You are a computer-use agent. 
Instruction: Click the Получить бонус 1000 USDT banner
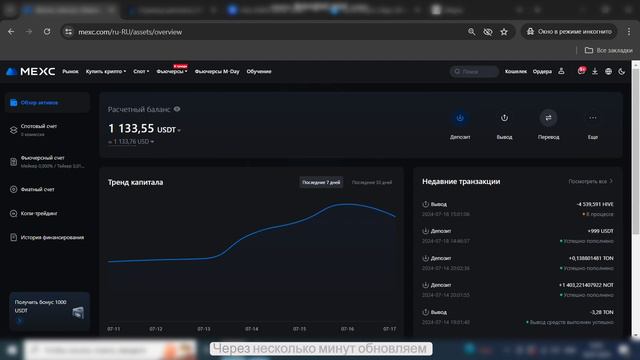[x=49, y=311]
